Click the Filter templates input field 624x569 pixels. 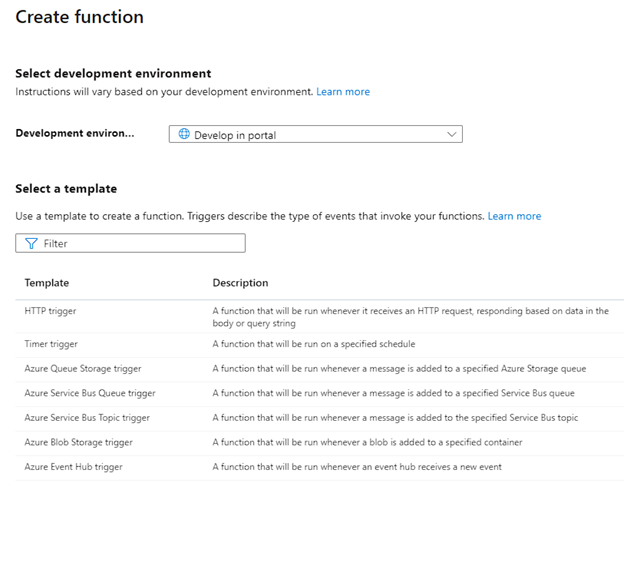tap(140, 243)
